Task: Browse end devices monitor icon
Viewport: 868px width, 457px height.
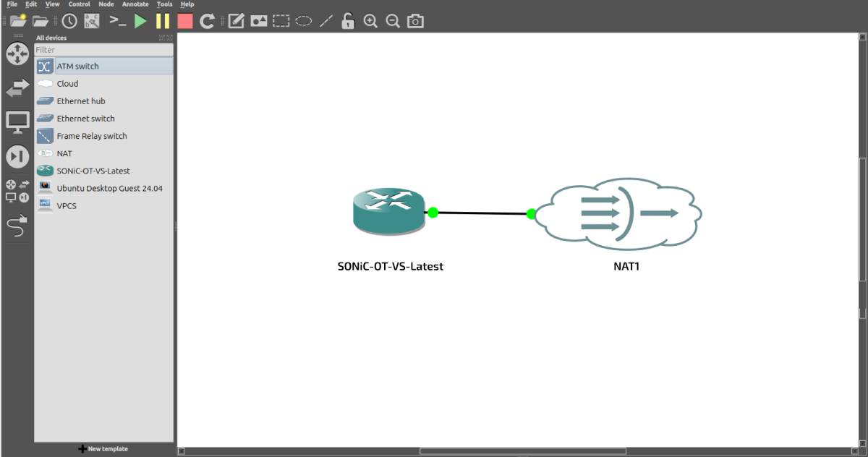Action: [x=17, y=121]
